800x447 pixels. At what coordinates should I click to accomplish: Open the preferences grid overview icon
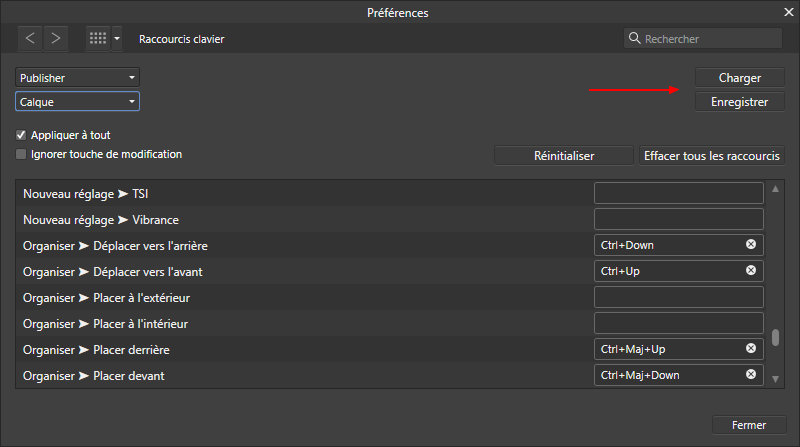coord(98,38)
